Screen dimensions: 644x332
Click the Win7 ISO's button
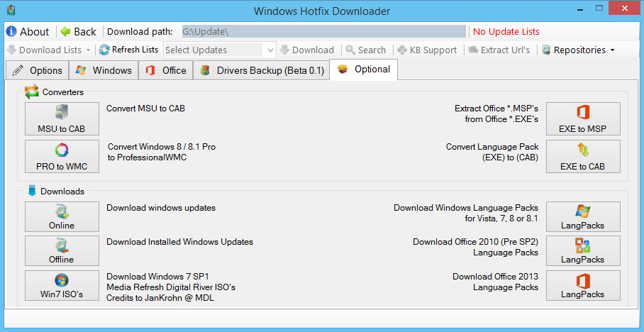(62, 286)
